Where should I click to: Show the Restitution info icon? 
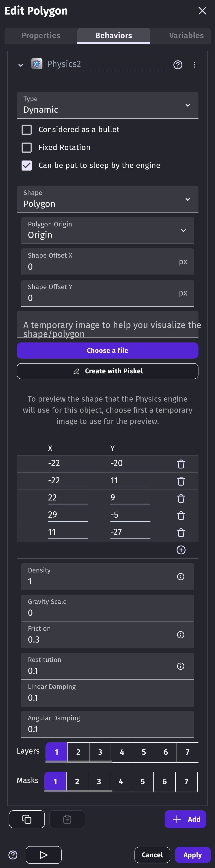click(181, 666)
